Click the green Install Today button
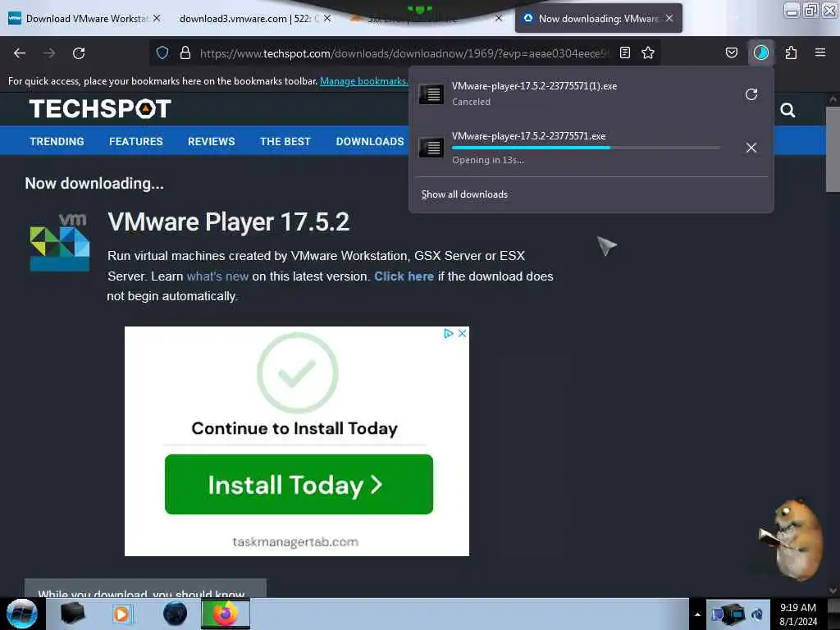Viewport: 840px width, 630px height. coord(299,484)
